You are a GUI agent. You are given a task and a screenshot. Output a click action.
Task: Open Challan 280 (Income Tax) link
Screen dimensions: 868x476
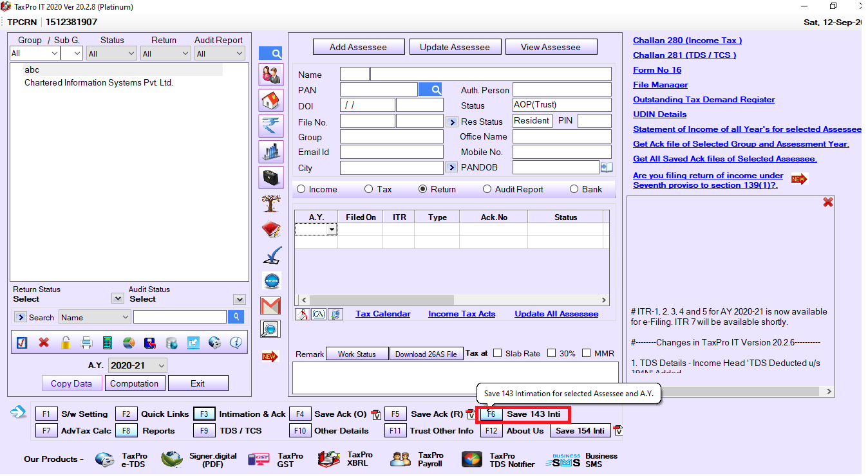click(688, 41)
